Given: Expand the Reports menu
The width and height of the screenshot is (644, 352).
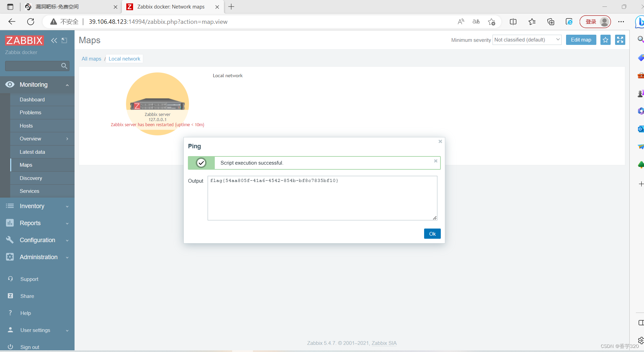Looking at the screenshot, I should (x=67, y=223).
